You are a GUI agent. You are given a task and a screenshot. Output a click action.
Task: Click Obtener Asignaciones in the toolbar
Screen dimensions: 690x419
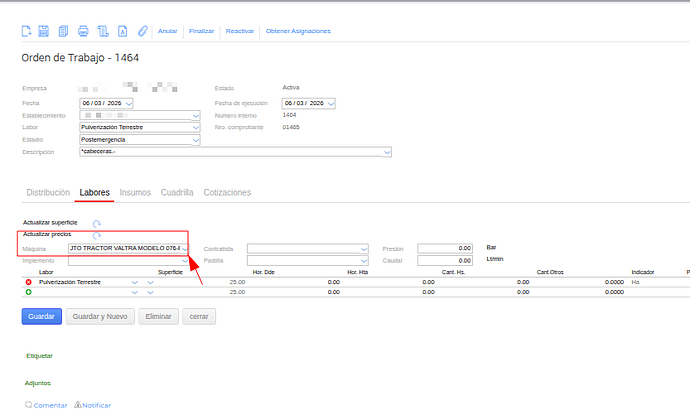click(298, 31)
